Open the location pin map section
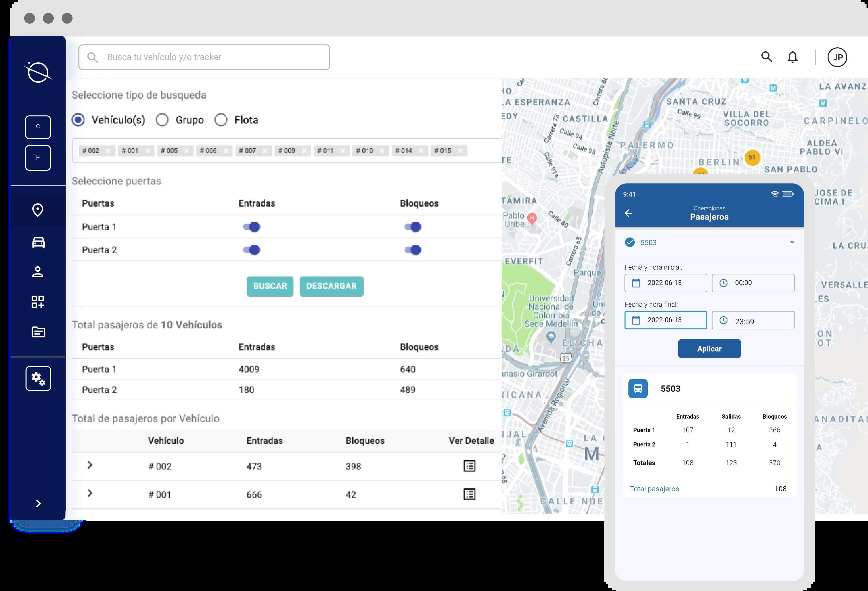 click(38, 210)
